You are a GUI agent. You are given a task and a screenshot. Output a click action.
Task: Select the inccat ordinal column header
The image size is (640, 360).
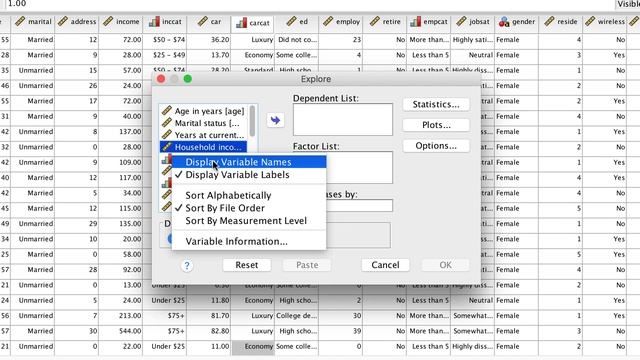tap(165, 22)
